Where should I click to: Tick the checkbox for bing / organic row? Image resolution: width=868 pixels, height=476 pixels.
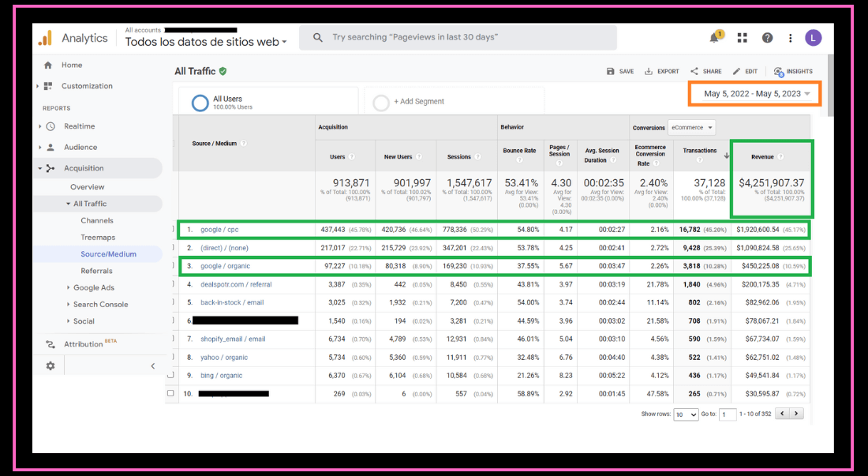(170, 375)
